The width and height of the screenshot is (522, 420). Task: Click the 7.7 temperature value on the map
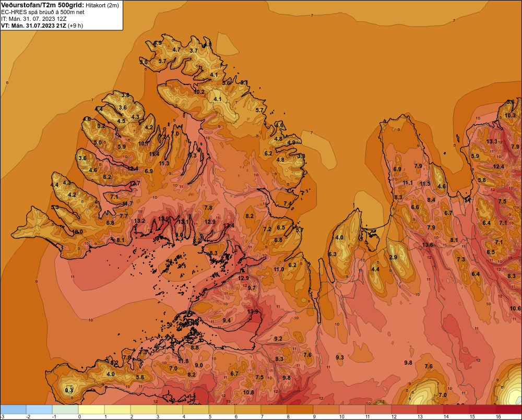124,216
